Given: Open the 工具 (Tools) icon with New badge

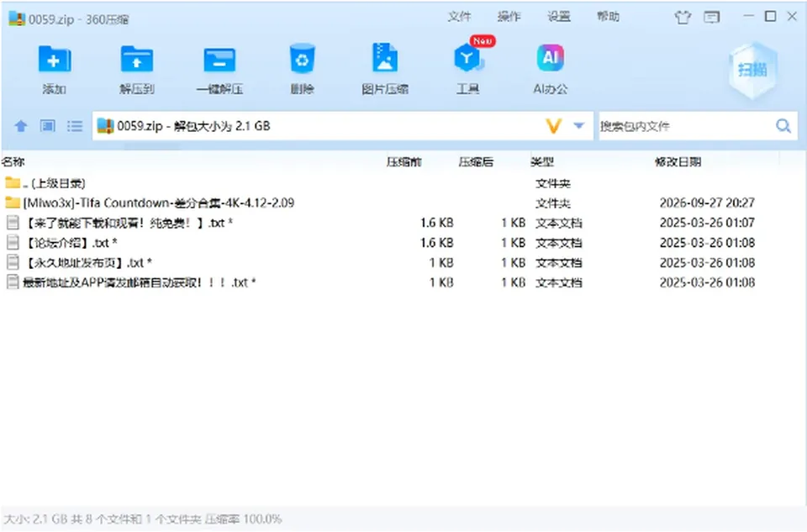Looking at the screenshot, I should coord(468,58).
